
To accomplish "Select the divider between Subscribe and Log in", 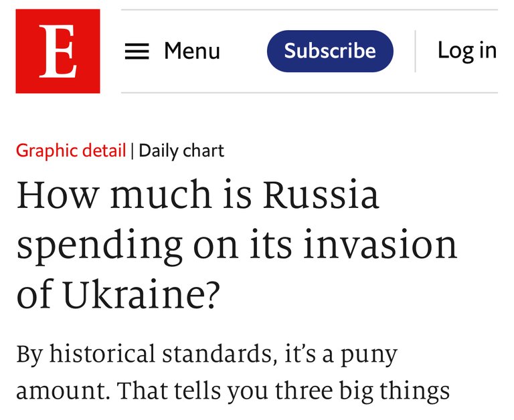I will 416,51.
